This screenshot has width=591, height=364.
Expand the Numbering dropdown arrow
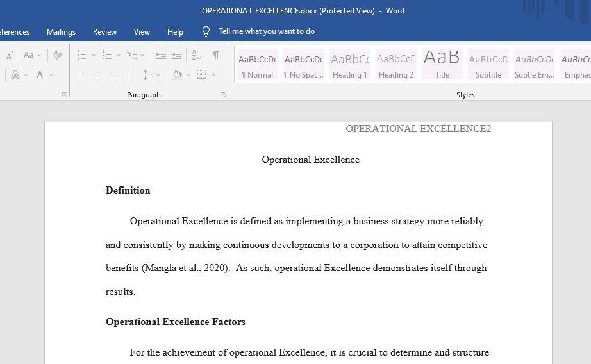(119, 55)
